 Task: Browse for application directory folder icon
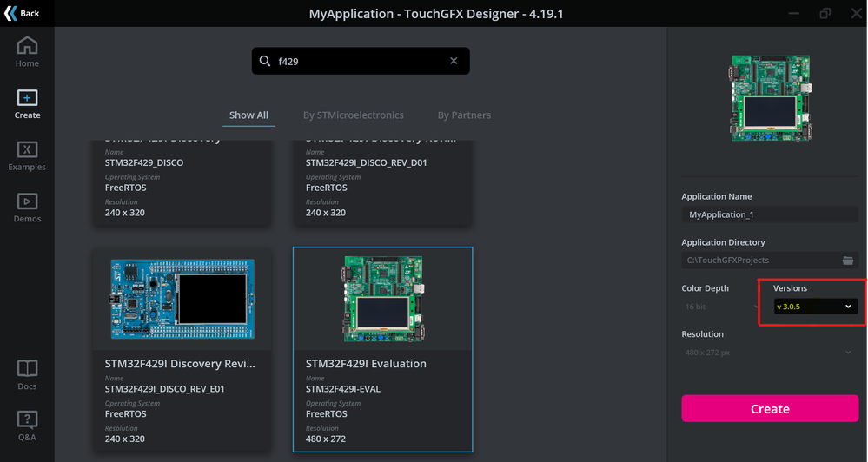pos(847,260)
